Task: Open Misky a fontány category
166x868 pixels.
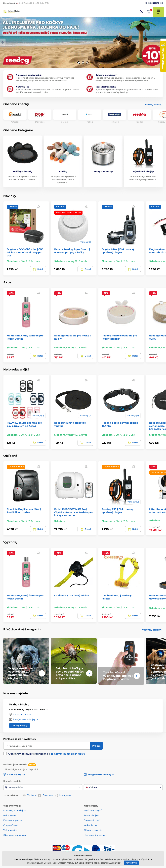Action: click(103, 161)
